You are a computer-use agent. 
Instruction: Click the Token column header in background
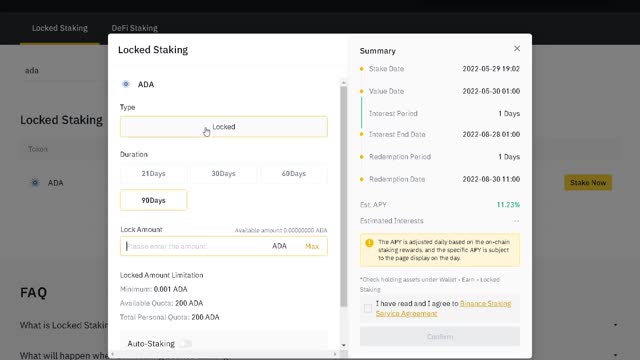coord(38,149)
